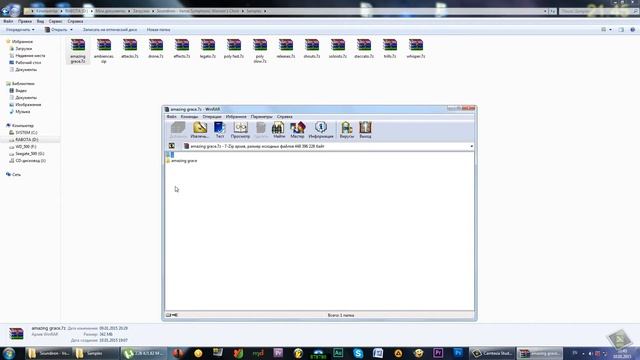Click the Test archive icon in WinRAR

220,130
